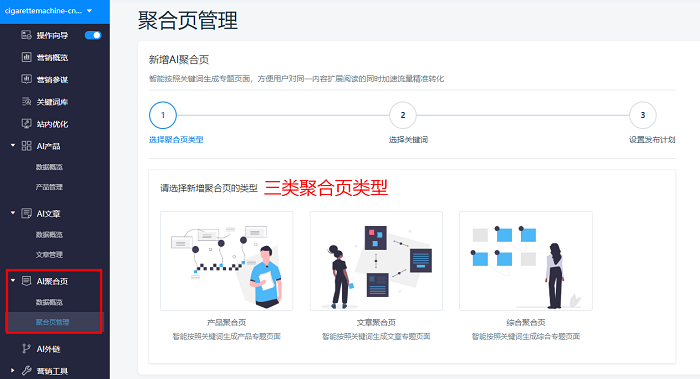Open 数据概览 under AI产品
This screenshot has height=379, width=700.
[49, 167]
